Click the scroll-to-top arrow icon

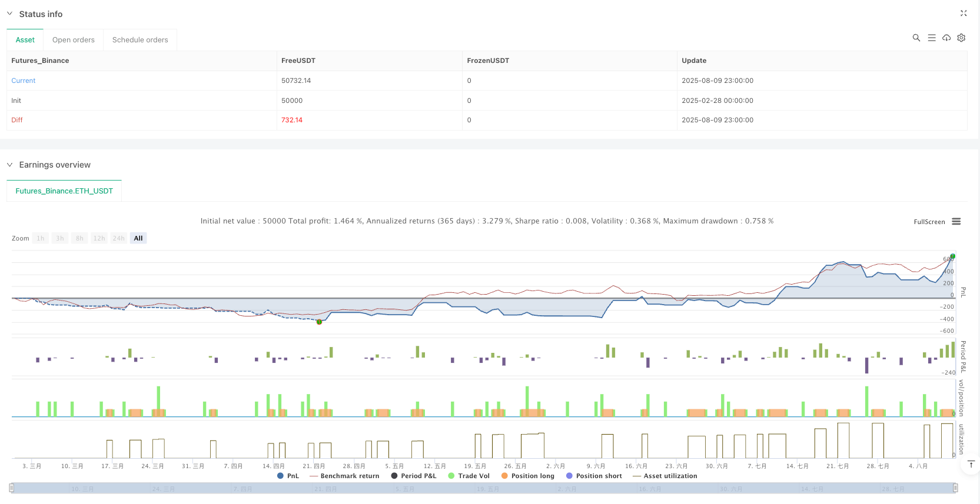point(971,465)
